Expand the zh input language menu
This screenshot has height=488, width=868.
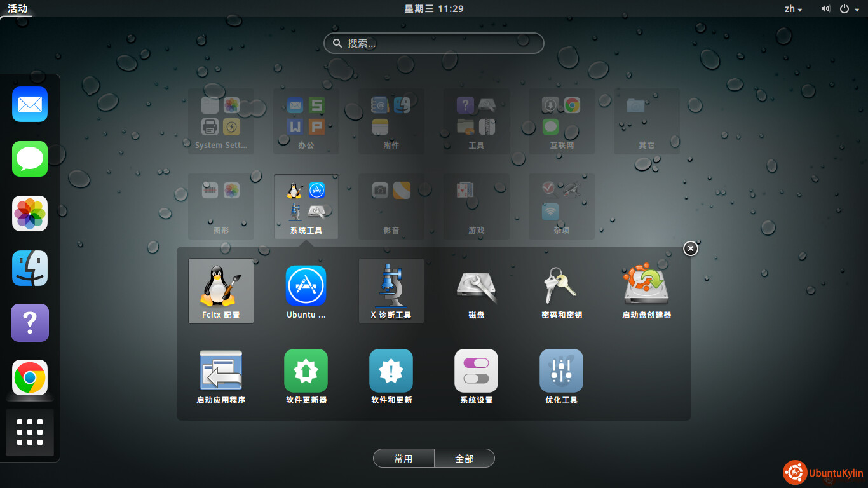pos(793,9)
